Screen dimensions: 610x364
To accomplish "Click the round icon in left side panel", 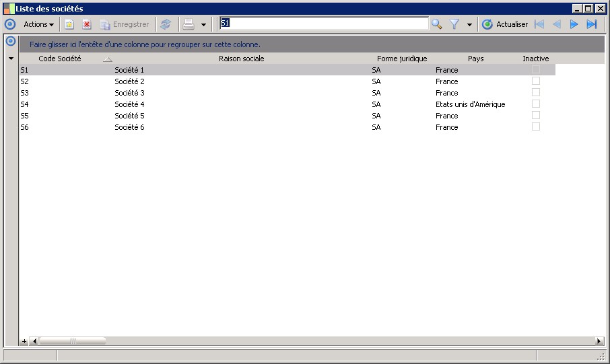I will coord(11,41).
